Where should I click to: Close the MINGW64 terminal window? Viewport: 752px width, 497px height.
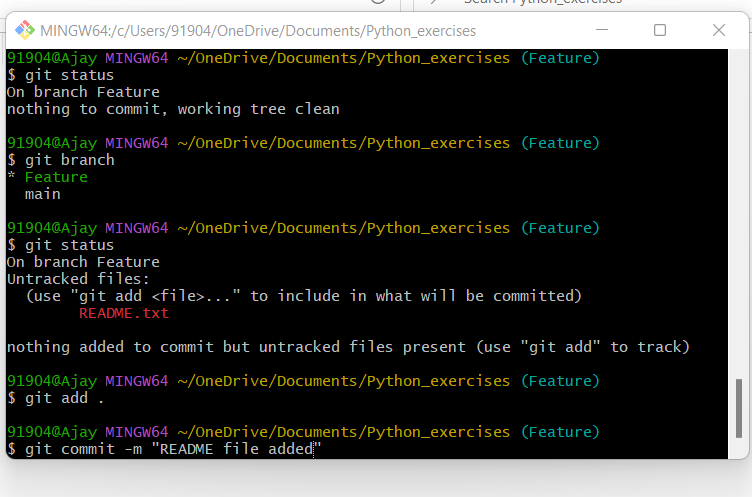coord(718,30)
